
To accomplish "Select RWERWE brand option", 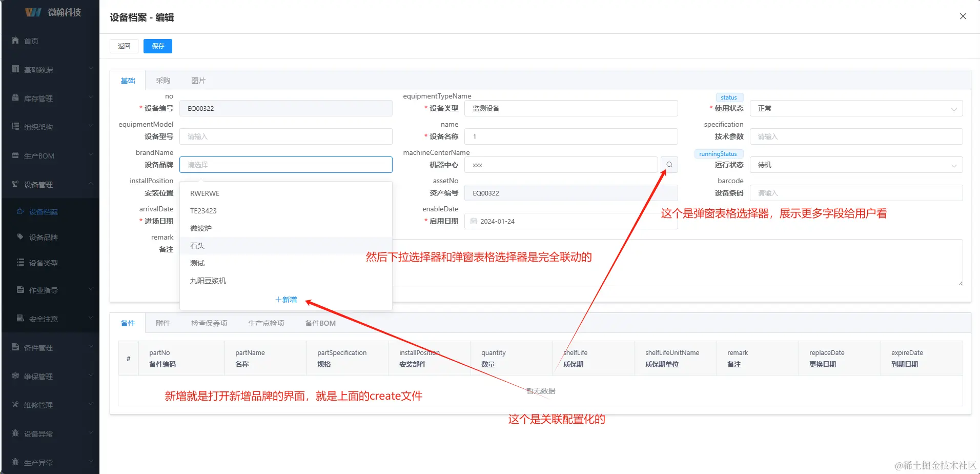I will 286,193.
